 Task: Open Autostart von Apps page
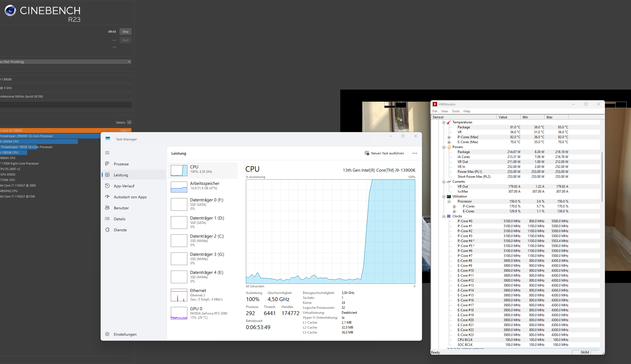coord(130,197)
